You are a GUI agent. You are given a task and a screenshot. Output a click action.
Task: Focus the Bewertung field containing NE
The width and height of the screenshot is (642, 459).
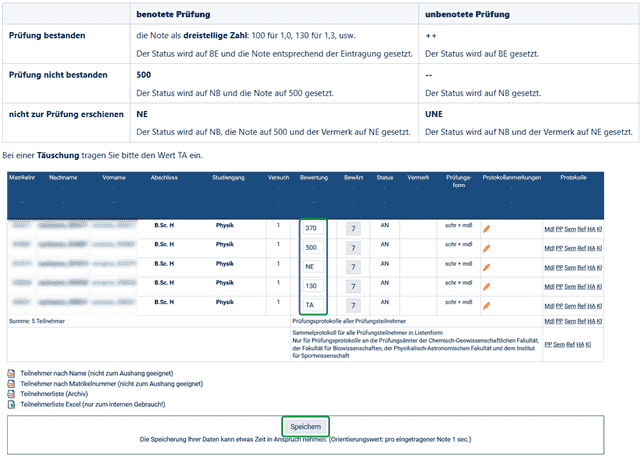pos(313,267)
